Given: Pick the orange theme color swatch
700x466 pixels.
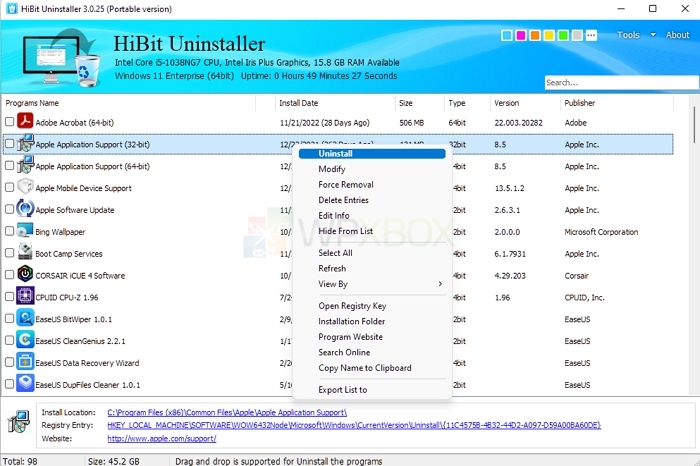Looking at the screenshot, I should (x=535, y=35).
